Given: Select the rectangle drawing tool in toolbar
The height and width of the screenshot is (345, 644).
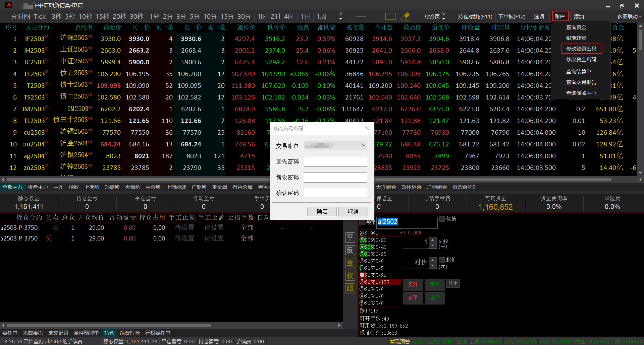Looking at the screenshot, I should tap(390, 16).
